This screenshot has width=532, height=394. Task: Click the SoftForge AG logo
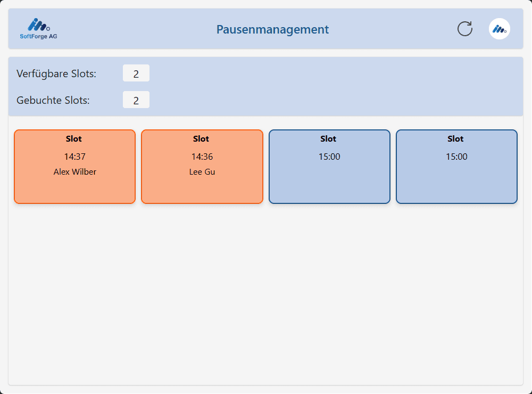(38, 29)
